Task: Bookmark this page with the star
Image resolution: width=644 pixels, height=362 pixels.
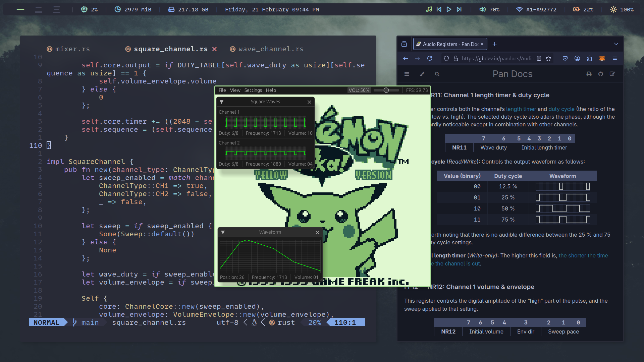Action: click(548, 58)
